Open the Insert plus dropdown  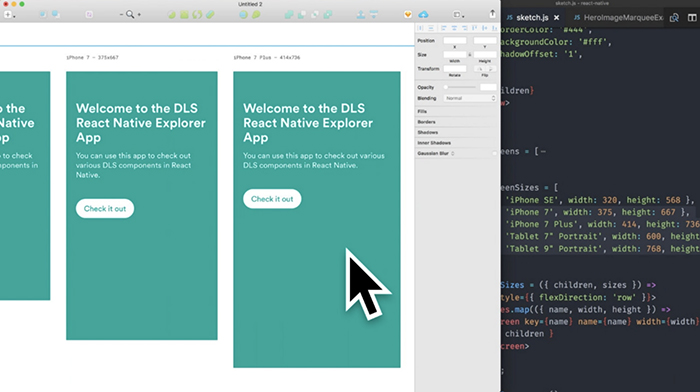[x=9, y=15]
